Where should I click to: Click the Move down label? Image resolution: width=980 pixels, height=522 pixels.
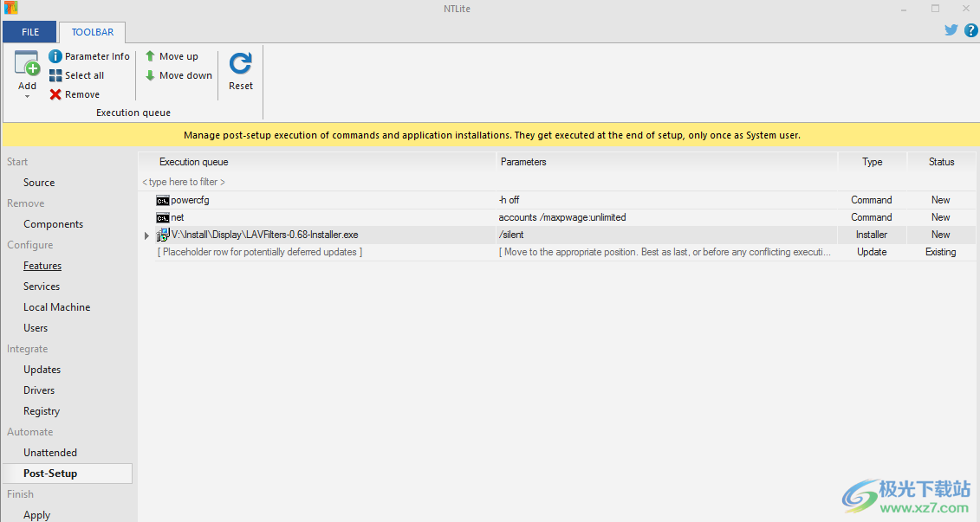tap(185, 75)
